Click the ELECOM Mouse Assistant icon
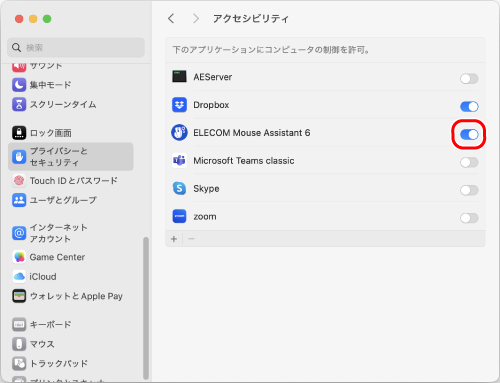The image size is (500, 383). coord(179,133)
